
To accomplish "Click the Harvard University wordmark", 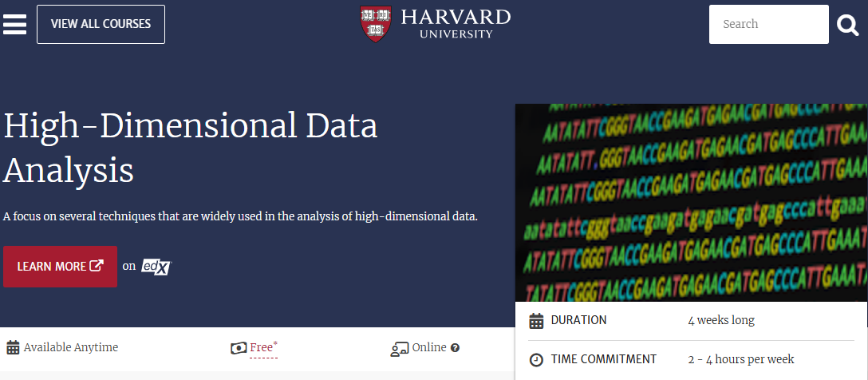I will [456, 24].
